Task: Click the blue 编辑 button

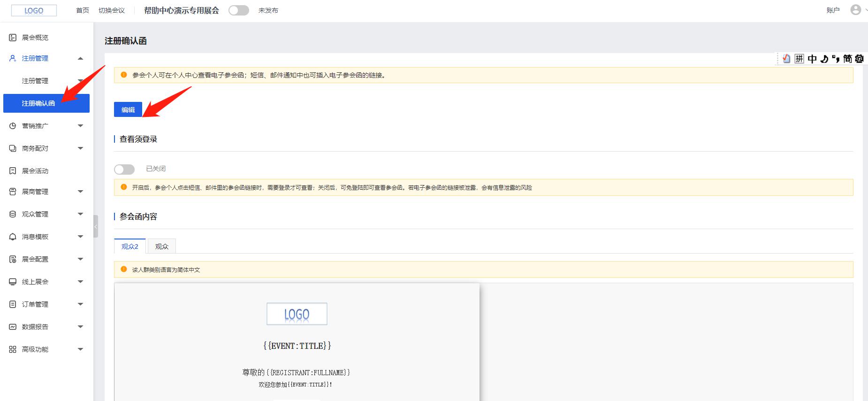Action: 128,110
